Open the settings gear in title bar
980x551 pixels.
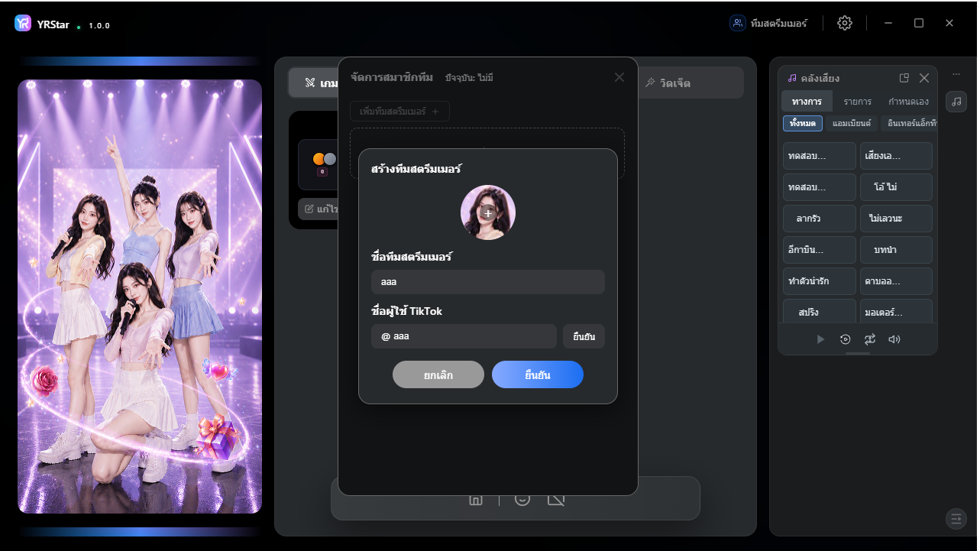(x=844, y=23)
